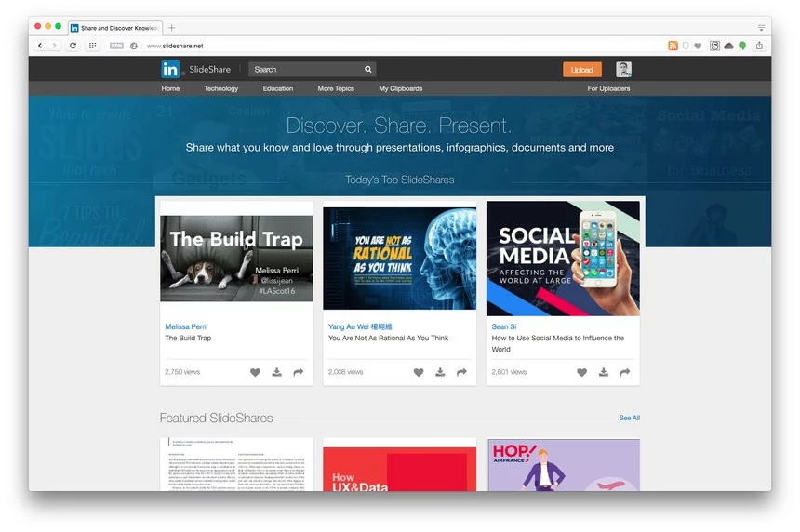Open Melissa Perri author link
The height and width of the screenshot is (532, 800).
[186, 326]
